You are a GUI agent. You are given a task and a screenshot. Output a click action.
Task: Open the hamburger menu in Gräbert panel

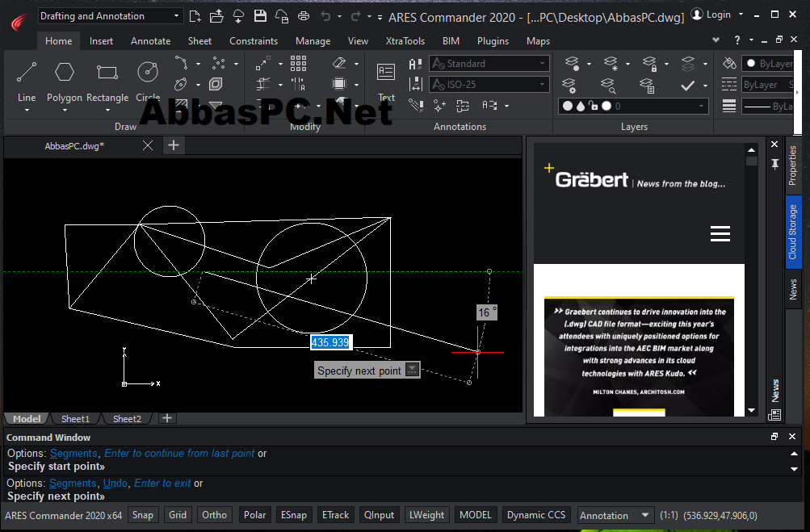tap(720, 234)
